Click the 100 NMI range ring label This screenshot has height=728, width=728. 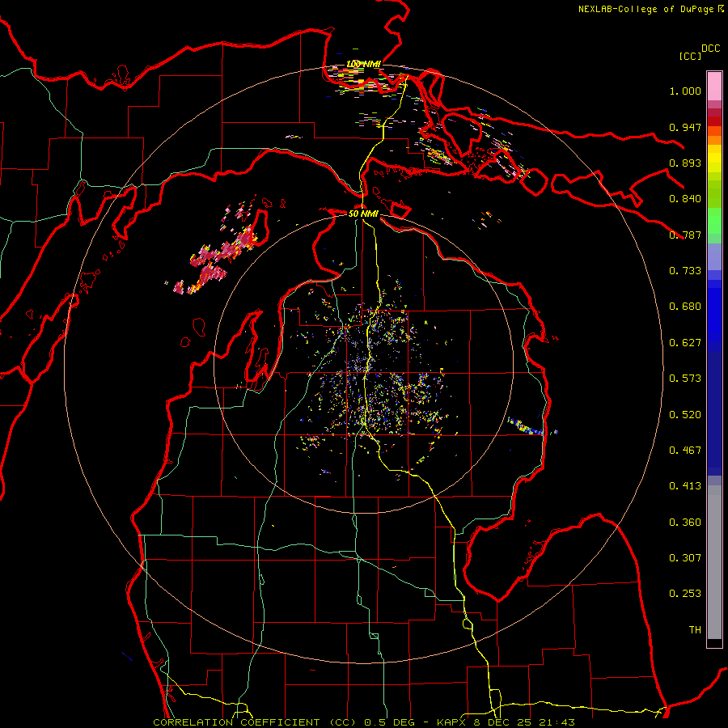click(363, 64)
